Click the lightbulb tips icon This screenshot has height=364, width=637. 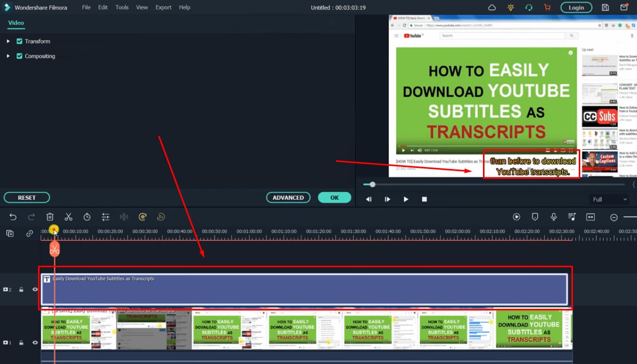click(511, 7)
